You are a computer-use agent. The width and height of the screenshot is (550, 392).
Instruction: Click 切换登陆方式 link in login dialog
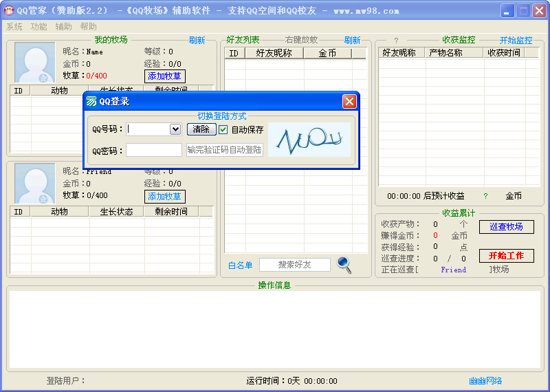pos(221,116)
